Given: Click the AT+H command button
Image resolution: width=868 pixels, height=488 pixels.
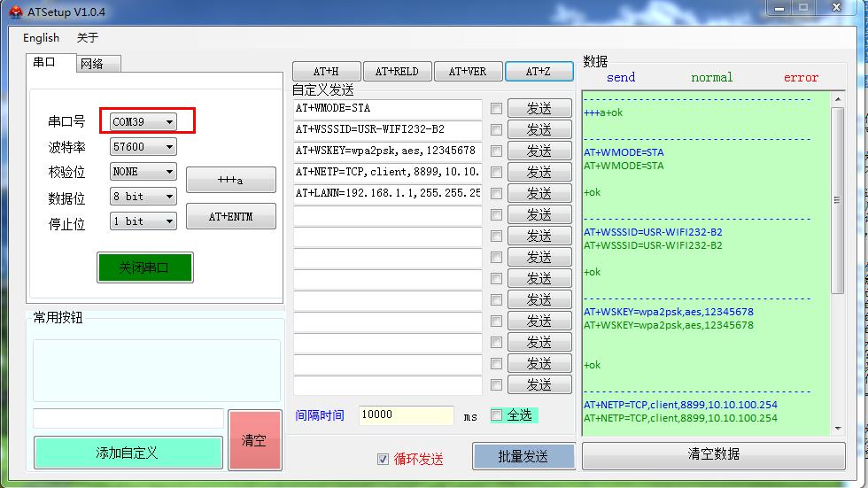Looking at the screenshot, I should [327, 72].
